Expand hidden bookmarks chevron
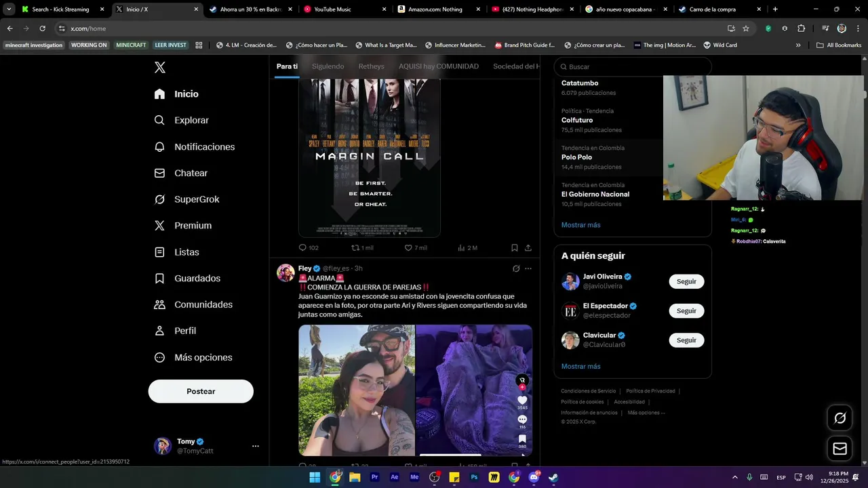This screenshot has height=488, width=868. tap(798, 45)
